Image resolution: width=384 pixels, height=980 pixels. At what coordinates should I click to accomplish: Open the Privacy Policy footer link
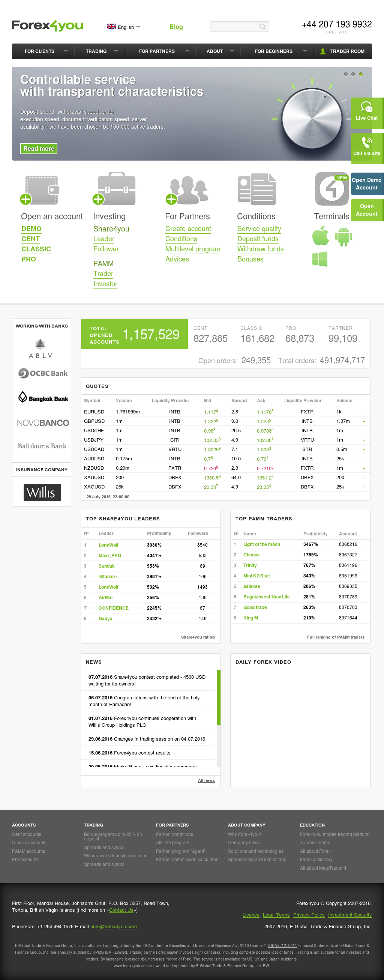click(309, 915)
